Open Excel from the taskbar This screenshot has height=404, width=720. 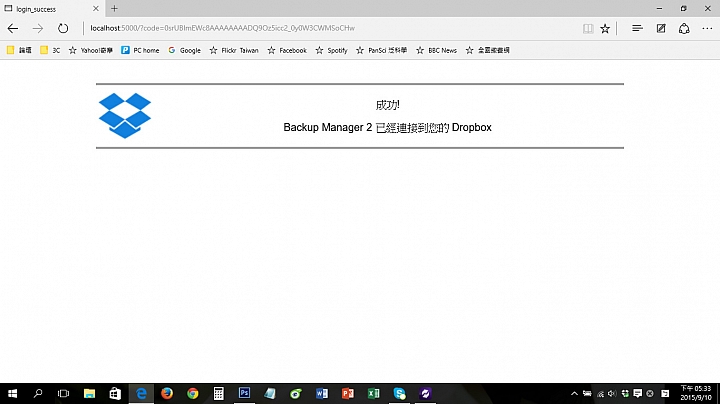(373, 393)
